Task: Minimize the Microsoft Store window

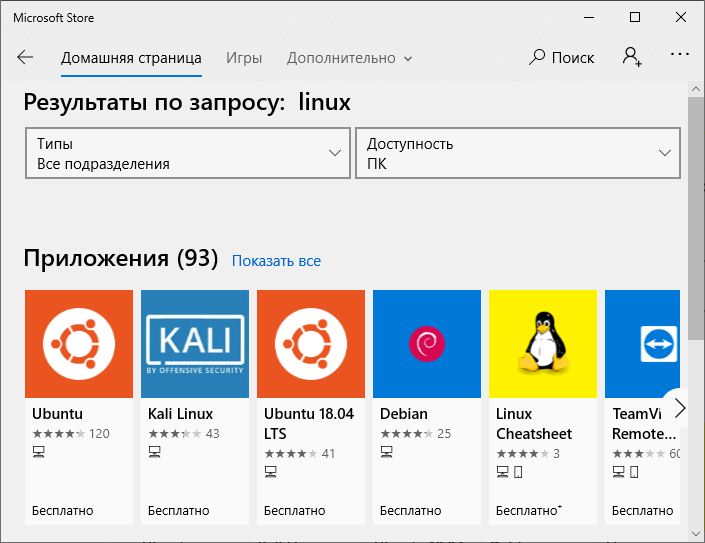Action: pyautogui.click(x=589, y=18)
